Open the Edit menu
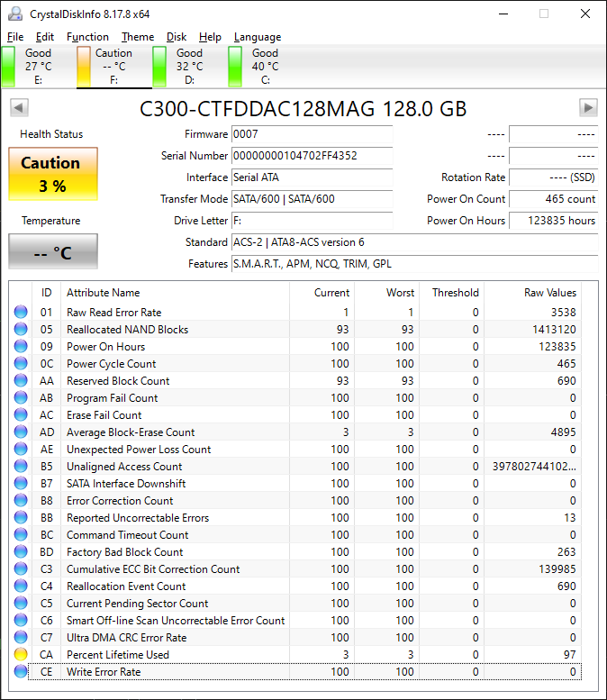Viewport: 607px width, 700px height. tap(45, 37)
